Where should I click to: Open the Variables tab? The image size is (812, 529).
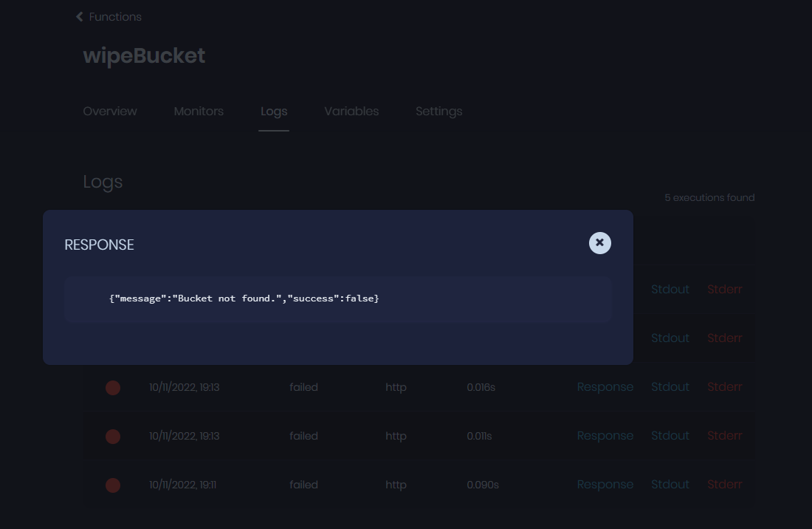pos(351,112)
